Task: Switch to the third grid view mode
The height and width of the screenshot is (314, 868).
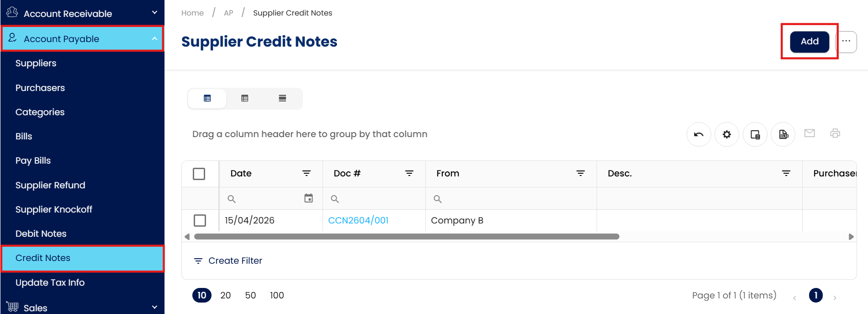Action: (282, 98)
